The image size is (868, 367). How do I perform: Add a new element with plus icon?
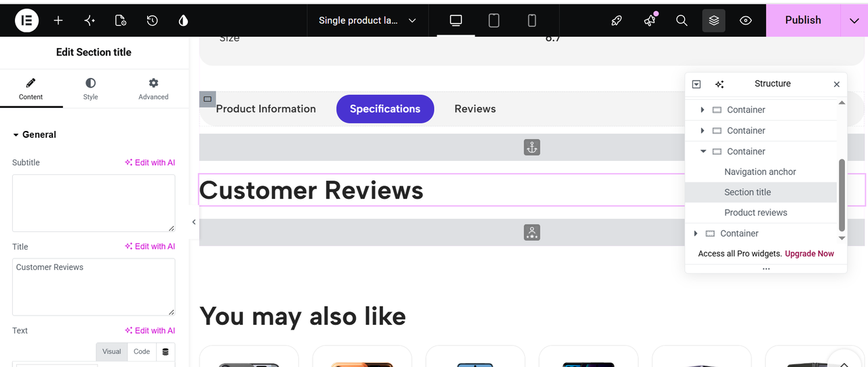tap(58, 20)
